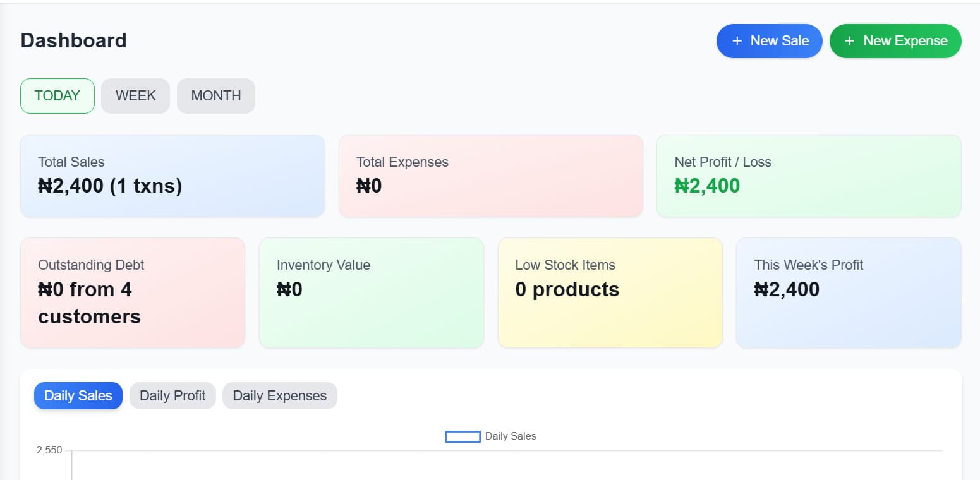Click the plus icon on New Expense
This screenshot has height=480, width=980.
849,40
